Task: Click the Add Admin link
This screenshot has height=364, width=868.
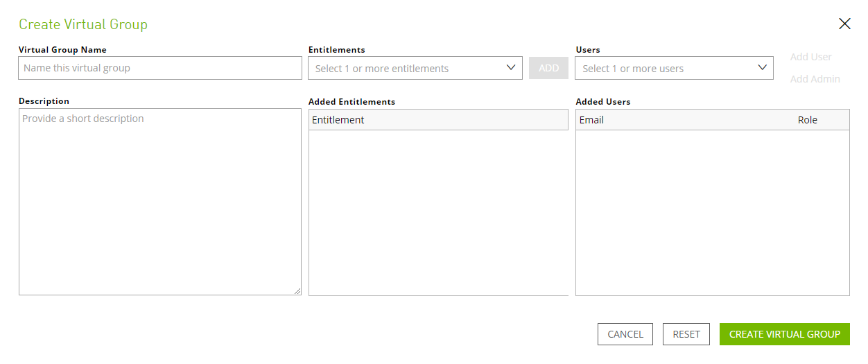Action: tap(815, 79)
